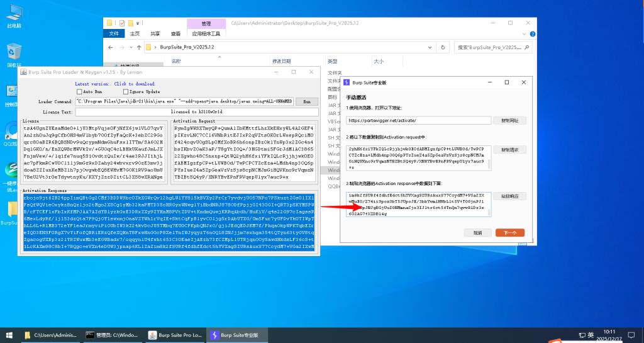Open the Windows Start menu
This screenshot has width=644, height=343.
9,335
